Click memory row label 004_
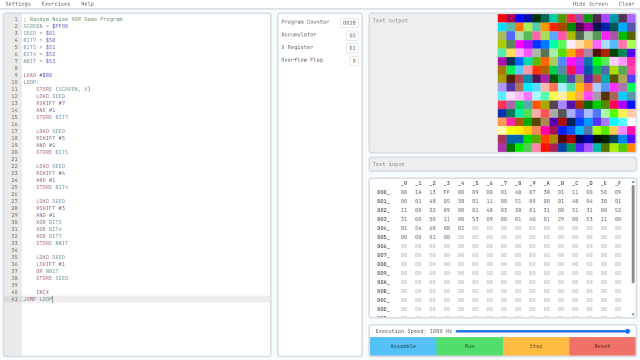This screenshot has height=360, width=640. [383, 228]
